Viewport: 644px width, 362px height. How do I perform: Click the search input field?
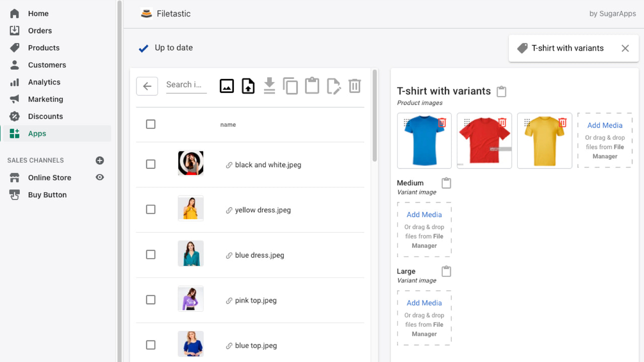(186, 84)
